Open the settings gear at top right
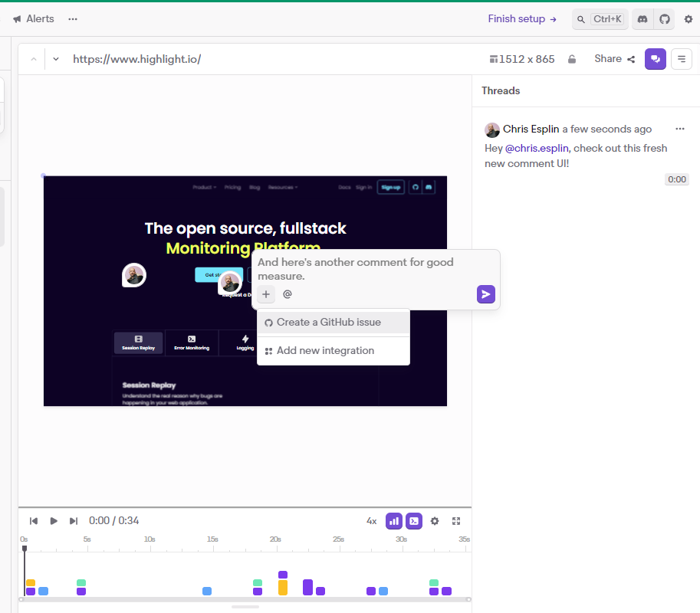The width and height of the screenshot is (700, 613). [688, 19]
